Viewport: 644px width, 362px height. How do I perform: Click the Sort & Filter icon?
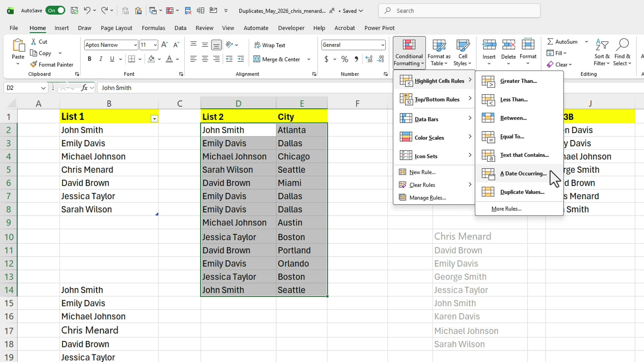click(x=602, y=45)
